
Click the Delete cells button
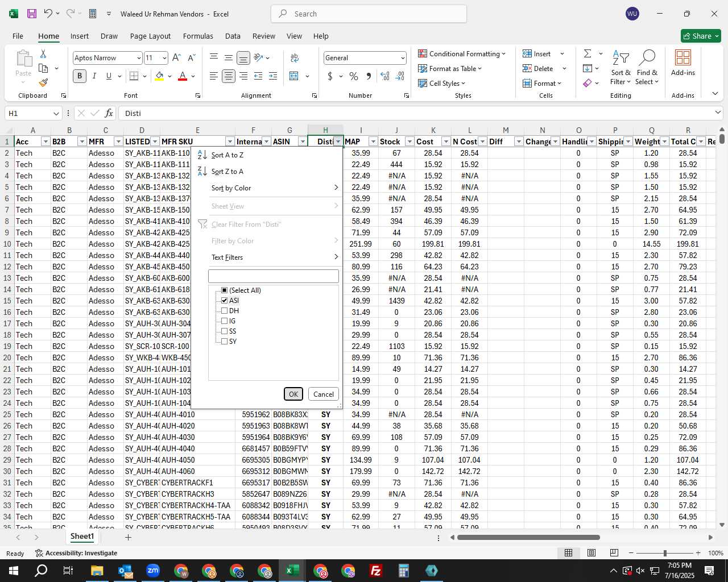coord(538,69)
